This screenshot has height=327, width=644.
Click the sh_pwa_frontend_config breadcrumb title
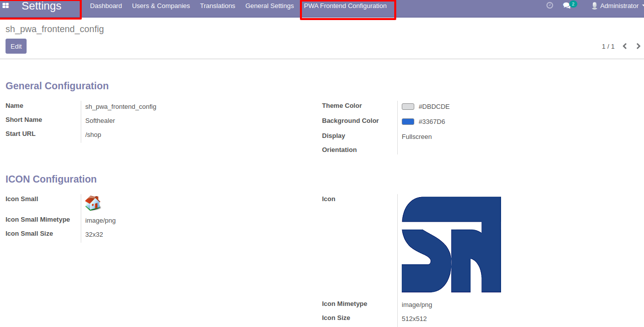[55, 29]
